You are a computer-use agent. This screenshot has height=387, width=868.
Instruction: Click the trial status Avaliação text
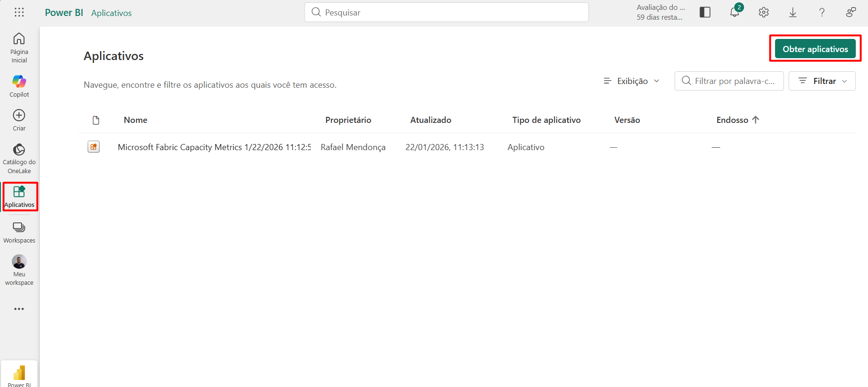pyautogui.click(x=661, y=12)
